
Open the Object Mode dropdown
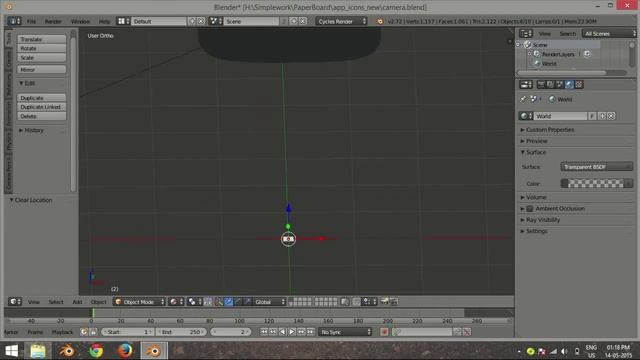point(139,302)
